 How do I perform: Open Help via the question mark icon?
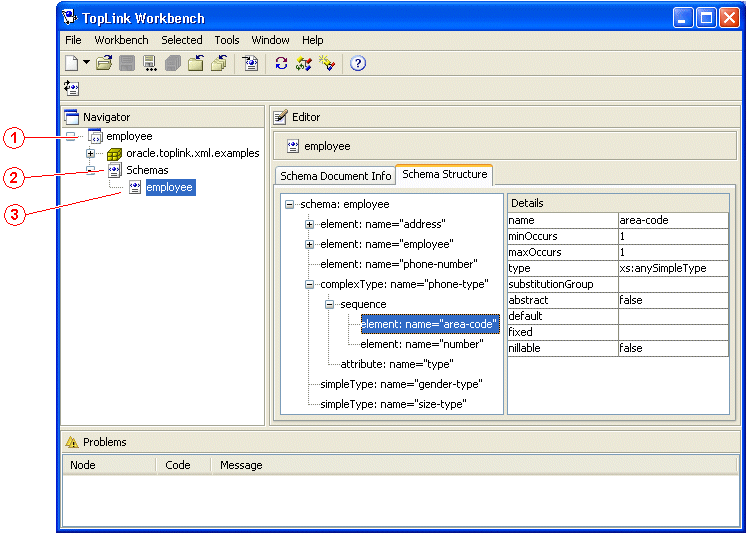point(358,63)
